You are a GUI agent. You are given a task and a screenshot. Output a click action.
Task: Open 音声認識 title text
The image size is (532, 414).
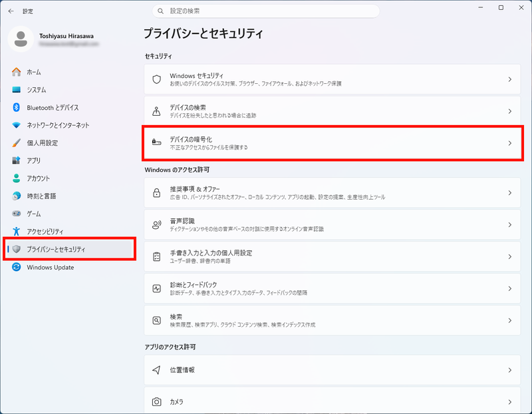coord(182,221)
